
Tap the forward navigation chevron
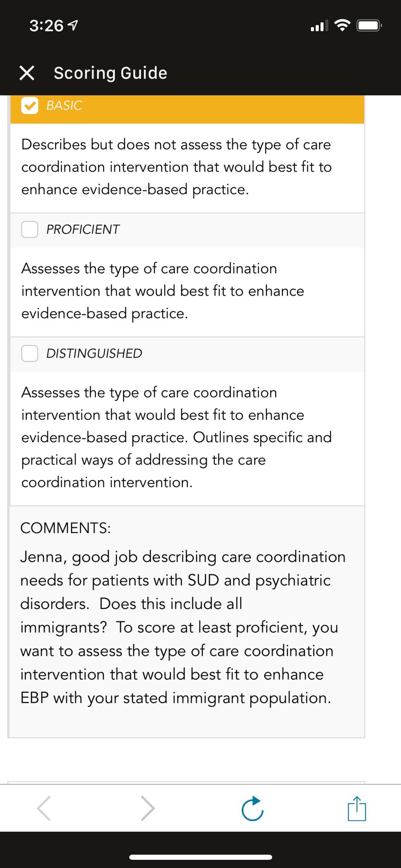[x=148, y=808]
